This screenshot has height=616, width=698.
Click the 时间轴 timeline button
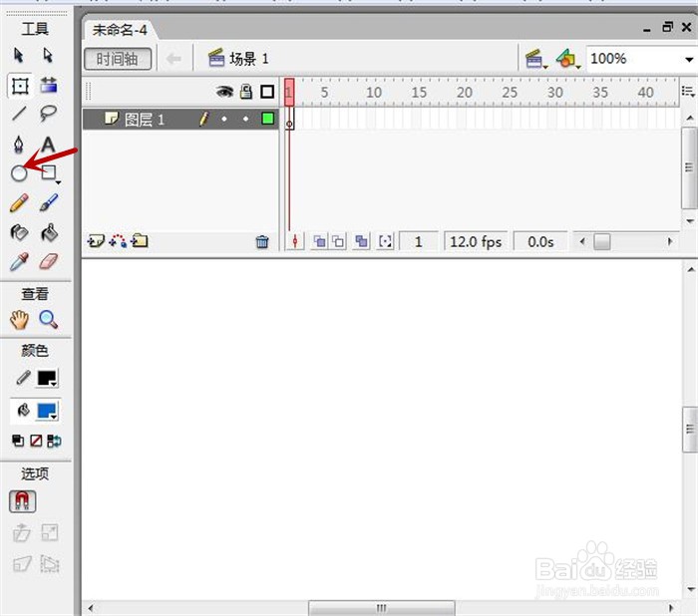pos(118,59)
